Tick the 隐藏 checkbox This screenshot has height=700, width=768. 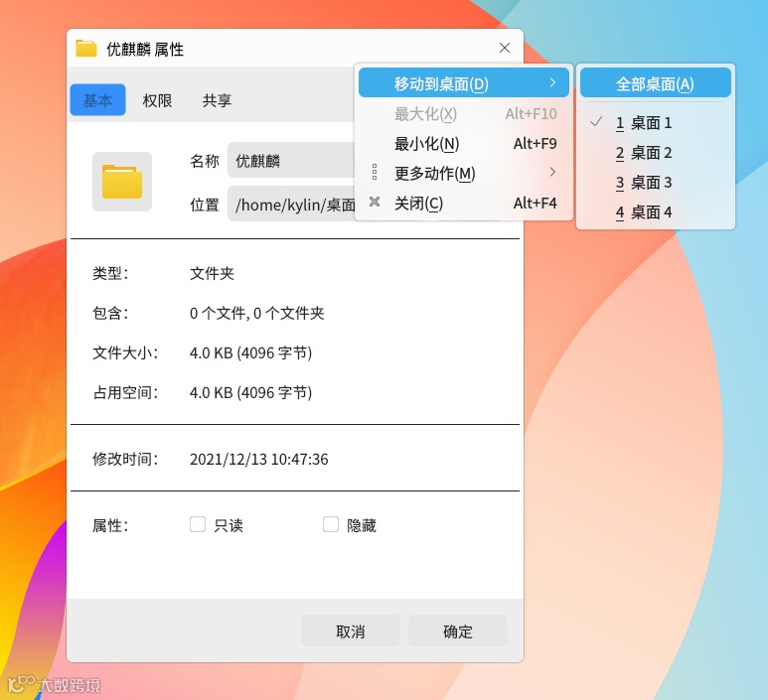331,524
